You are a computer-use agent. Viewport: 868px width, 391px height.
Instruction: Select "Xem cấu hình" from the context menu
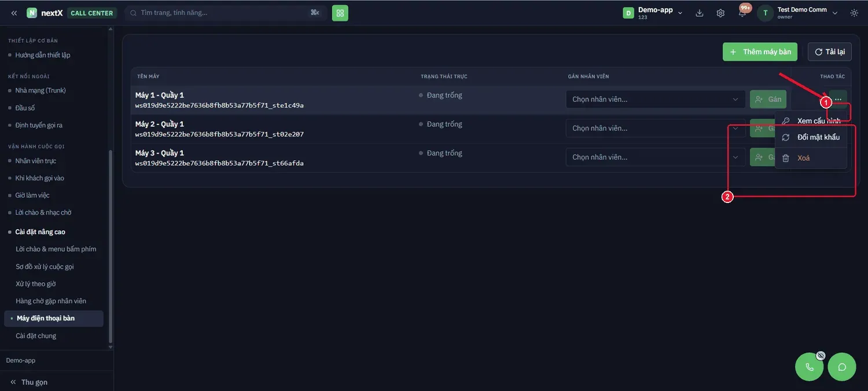[811, 121]
